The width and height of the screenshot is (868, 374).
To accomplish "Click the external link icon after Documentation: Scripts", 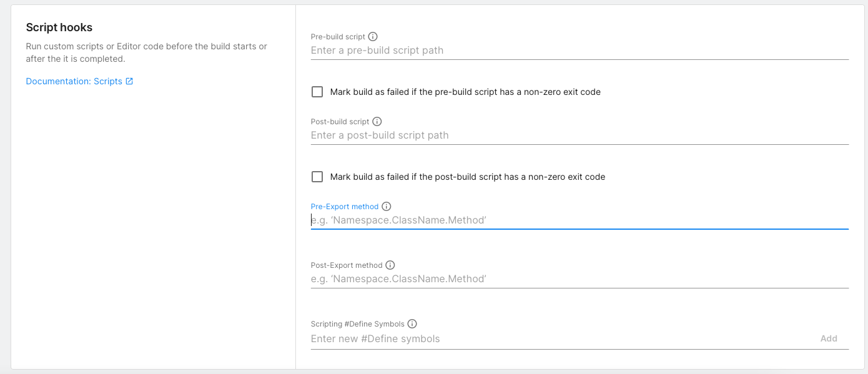I will 129,81.
